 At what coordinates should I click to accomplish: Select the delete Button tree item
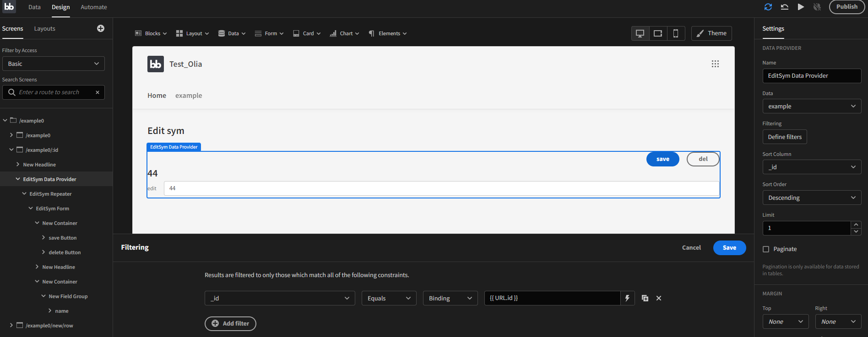click(65, 252)
